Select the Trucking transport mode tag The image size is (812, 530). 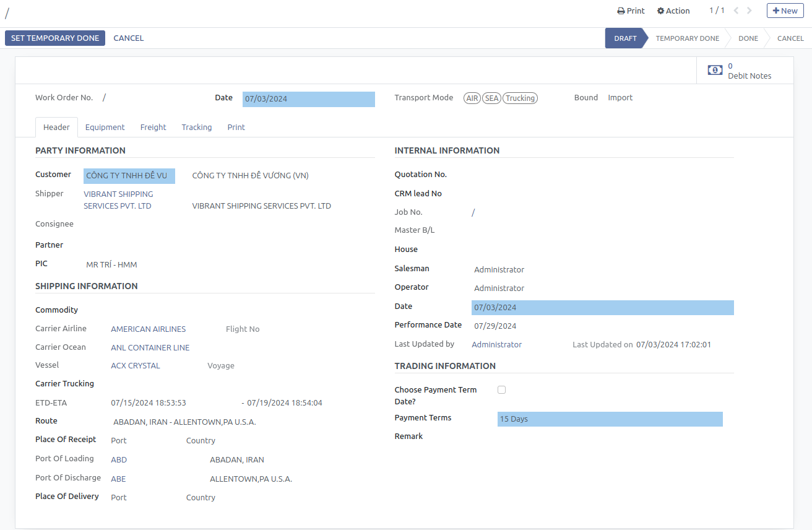pos(520,98)
